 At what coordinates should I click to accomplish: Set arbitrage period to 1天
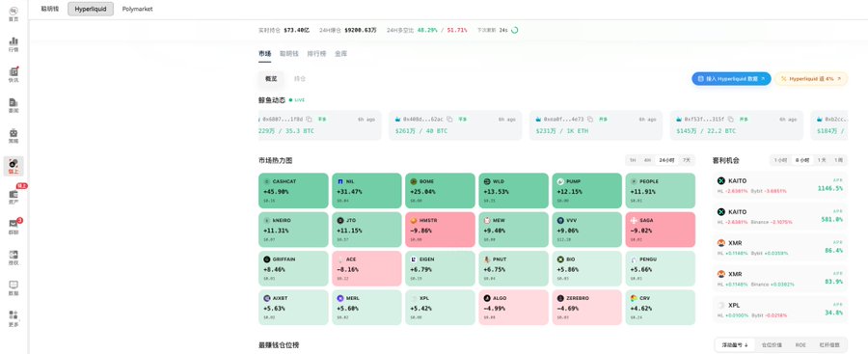point(822,160)
